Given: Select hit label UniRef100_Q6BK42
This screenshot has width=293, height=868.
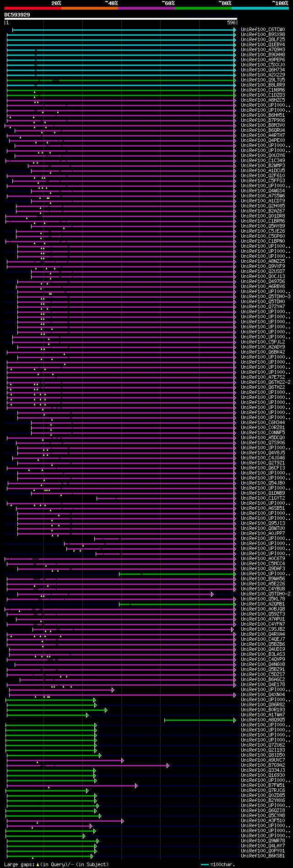Looking at the screenshot, I should pos(263,352).
